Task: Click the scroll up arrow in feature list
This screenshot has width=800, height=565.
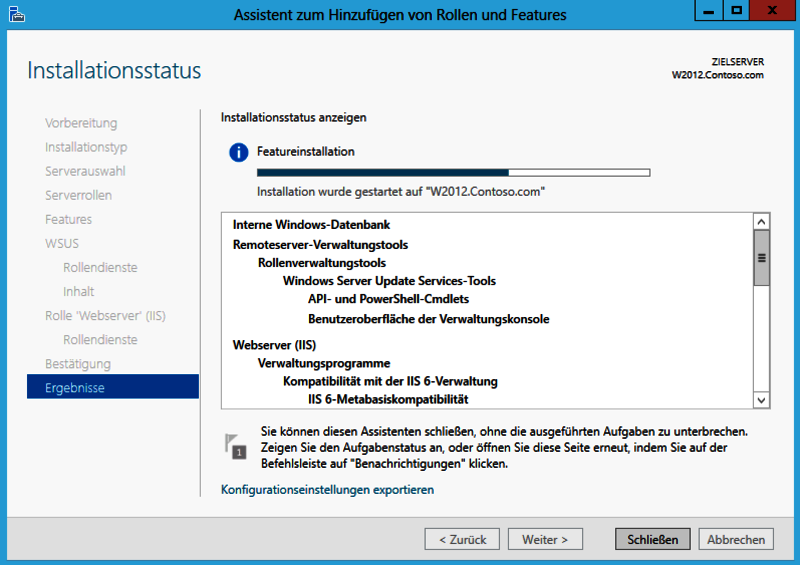Action: point(761,222)
